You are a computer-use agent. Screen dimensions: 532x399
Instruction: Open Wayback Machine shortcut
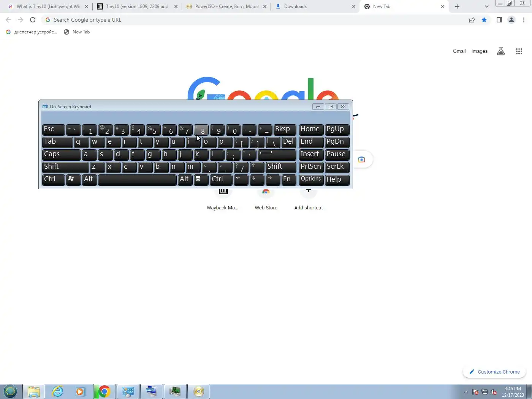223,199
